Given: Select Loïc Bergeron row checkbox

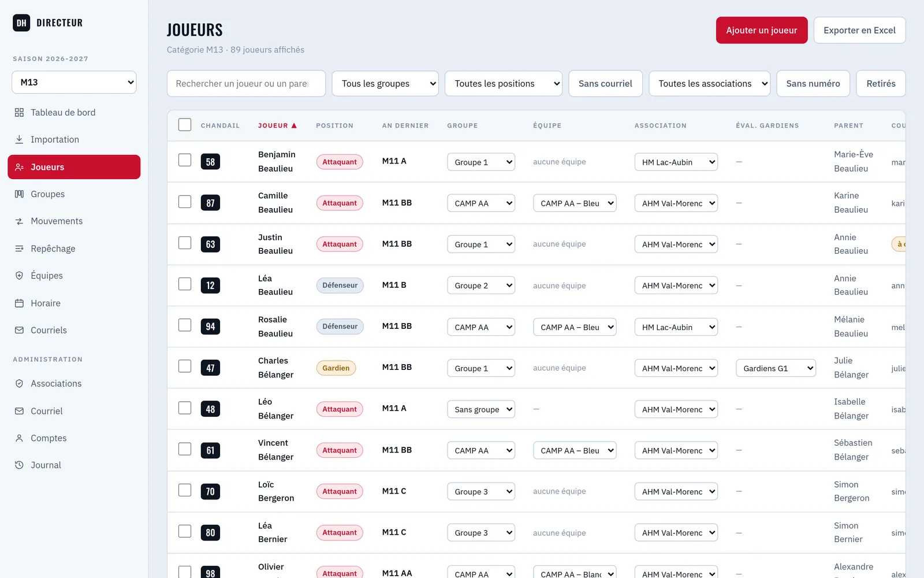Looking at the screenshot, I should point(185,490).
